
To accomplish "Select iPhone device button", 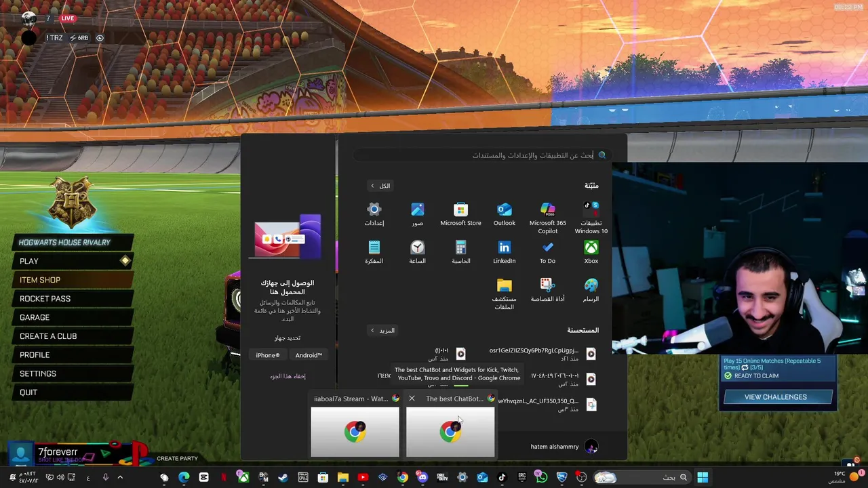I will [x=268, y=355].
